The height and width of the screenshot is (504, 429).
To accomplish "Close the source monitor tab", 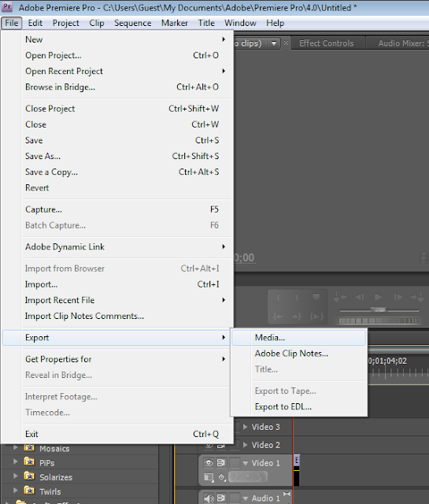I will click(286, 43).
